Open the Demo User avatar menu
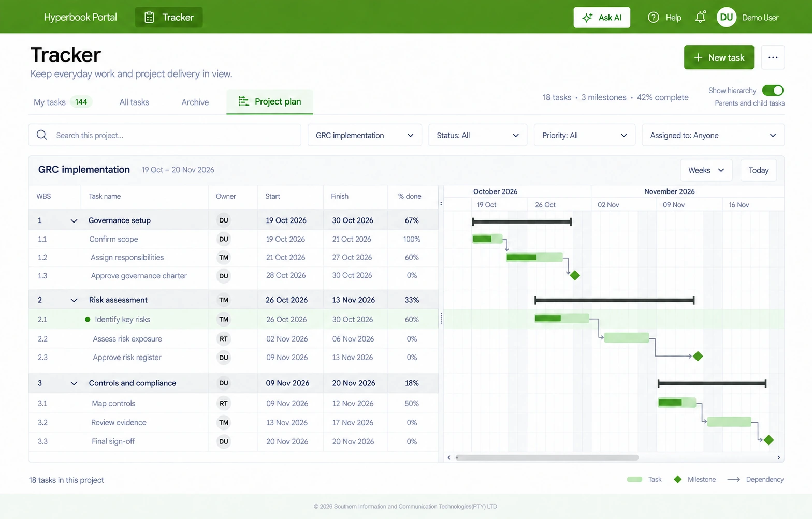This screenshot has height=519, width=812. point(727,17)
